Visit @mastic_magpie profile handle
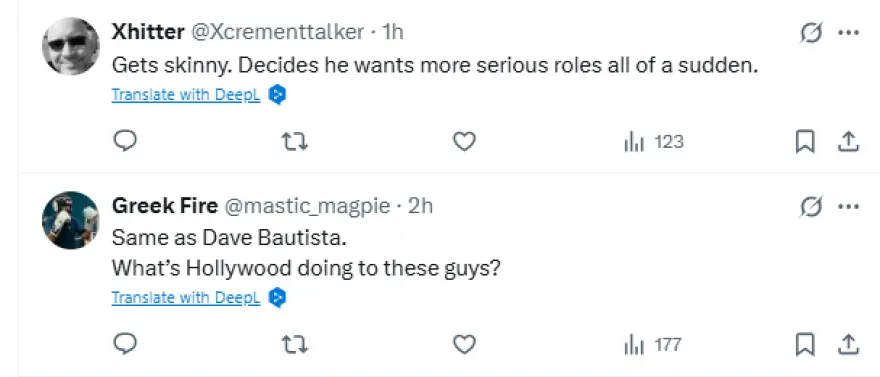880x377 pixels. (307, 206)
